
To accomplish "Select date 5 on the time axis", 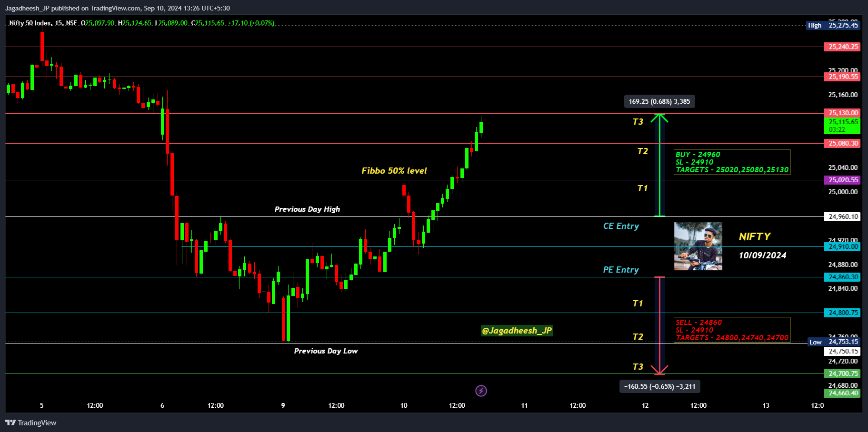I will (41, 405).
